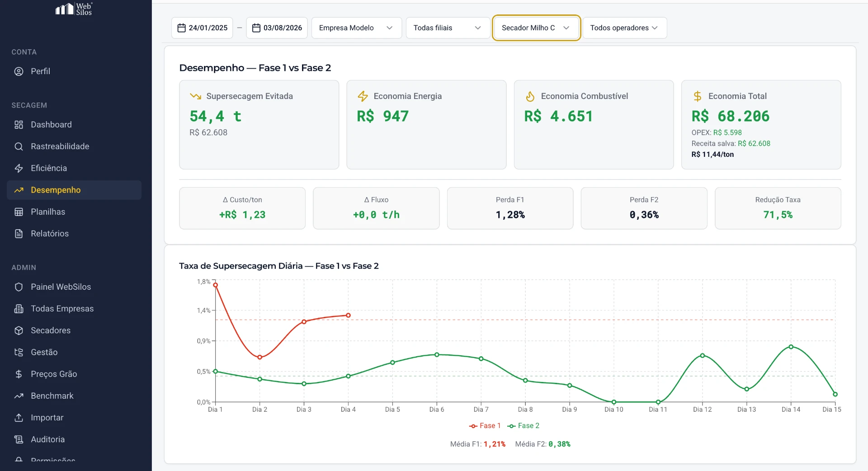Click the Média F2 0,38% text

click(543, 444)
